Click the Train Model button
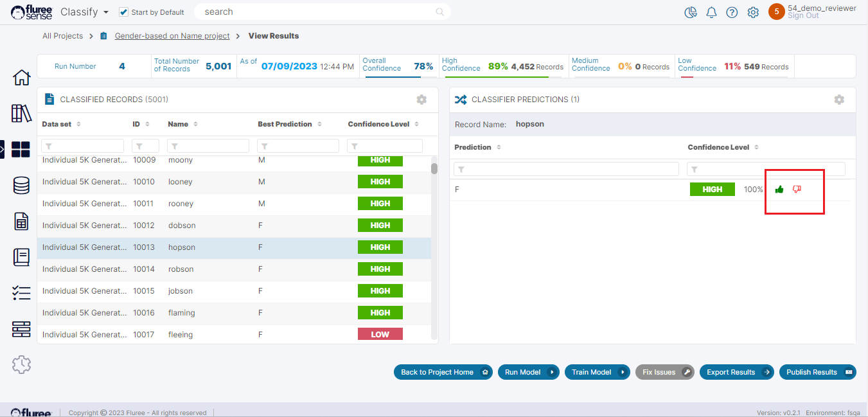 pyautogui.click(x=597, y=372)
